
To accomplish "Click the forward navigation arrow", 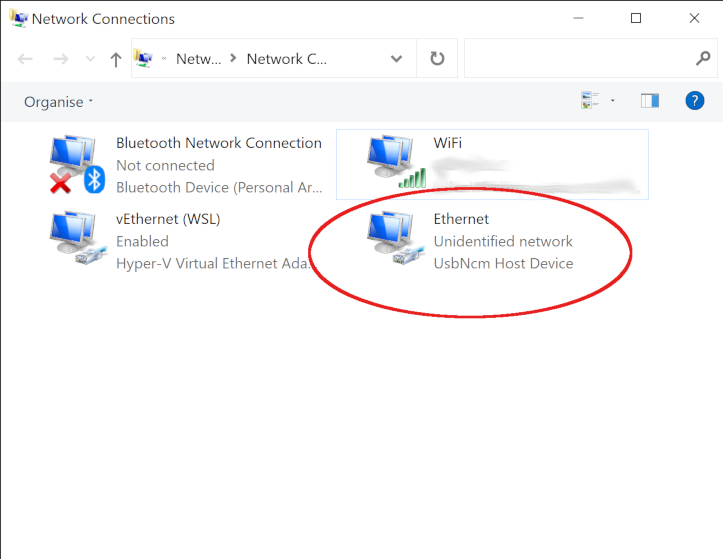I will (x=60, y=59).
